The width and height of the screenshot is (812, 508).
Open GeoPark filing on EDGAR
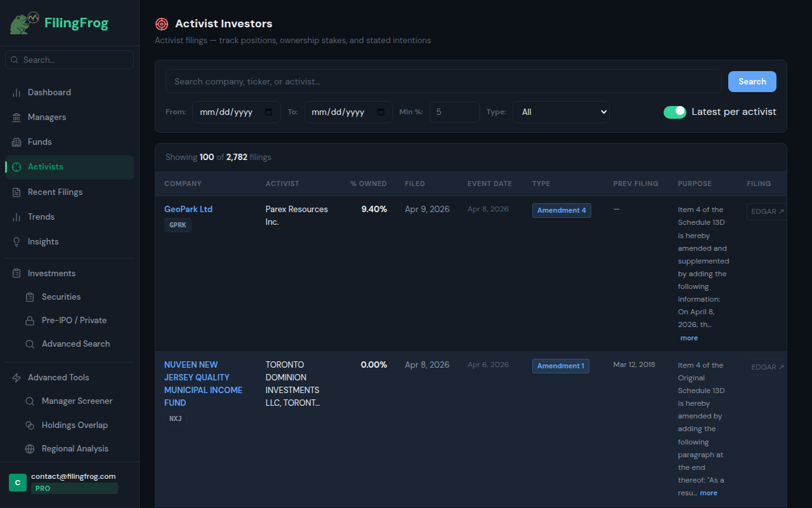766,211
